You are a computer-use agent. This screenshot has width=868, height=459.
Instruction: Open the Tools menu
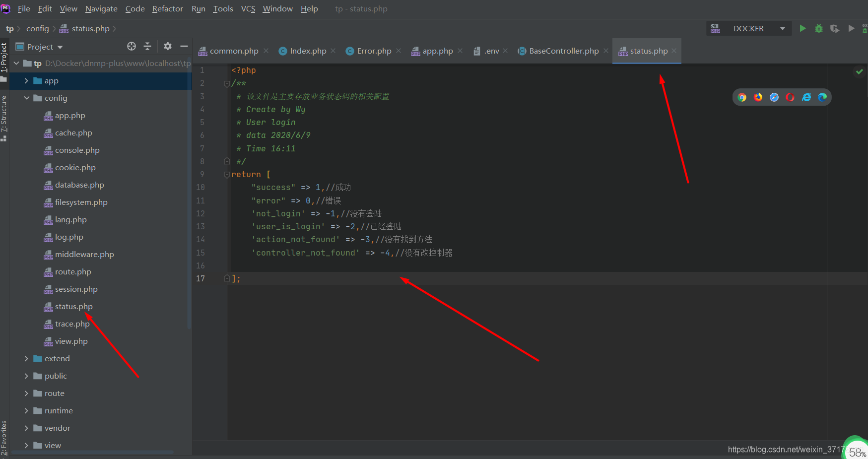click(x=223, y=9)
